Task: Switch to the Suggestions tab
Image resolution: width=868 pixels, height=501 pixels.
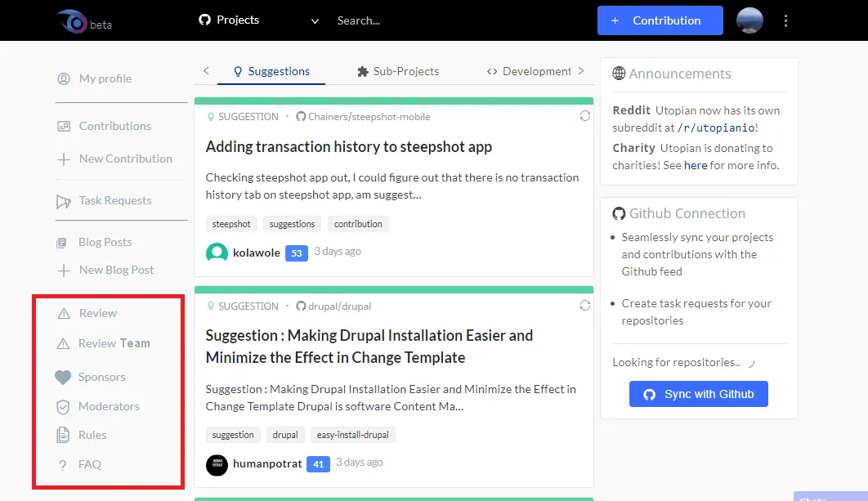Action: [x=271, y=71]
